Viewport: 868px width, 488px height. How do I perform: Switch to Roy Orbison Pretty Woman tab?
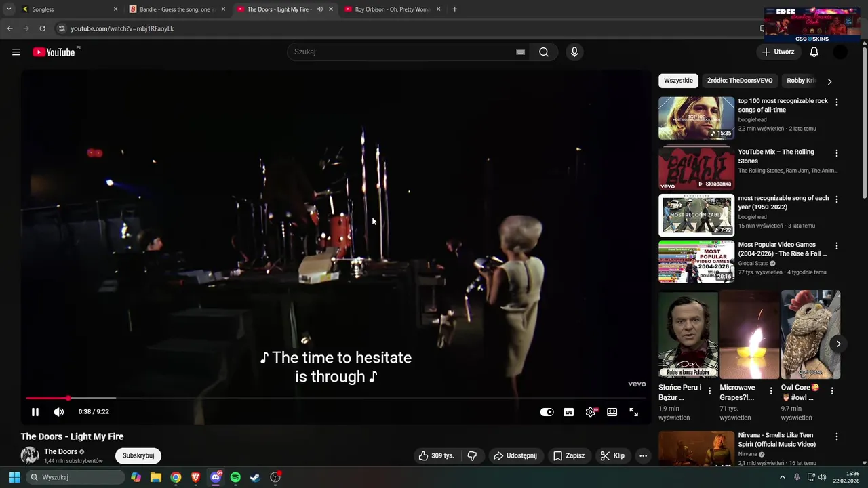(x=392, y=9)
